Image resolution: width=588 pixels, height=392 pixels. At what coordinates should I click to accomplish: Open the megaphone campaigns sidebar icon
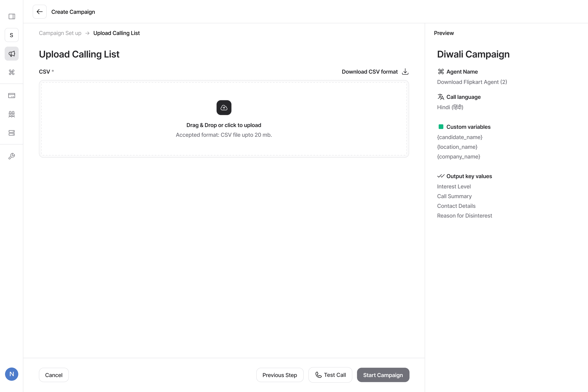click(x=12, y=53)
